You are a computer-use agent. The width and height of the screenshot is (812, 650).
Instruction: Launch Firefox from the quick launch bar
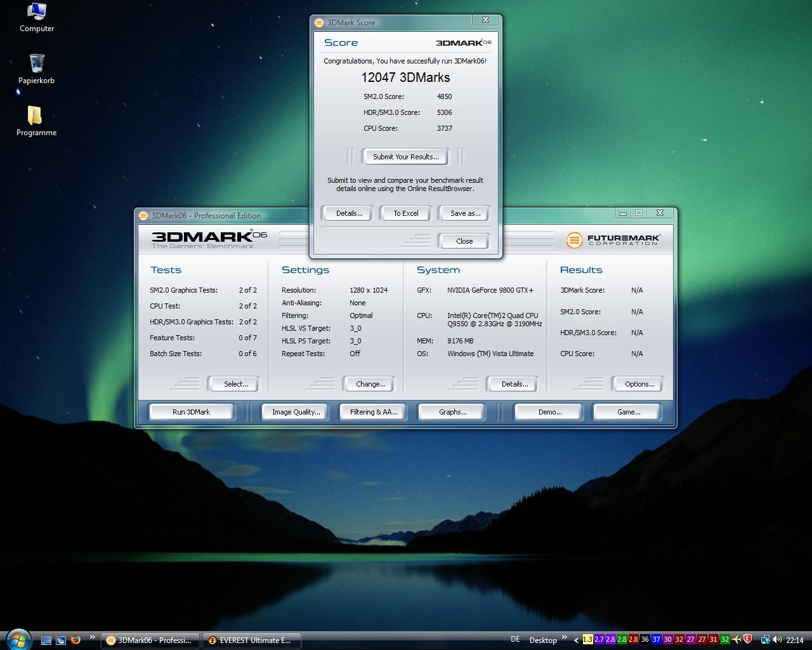tap(75, 640)
